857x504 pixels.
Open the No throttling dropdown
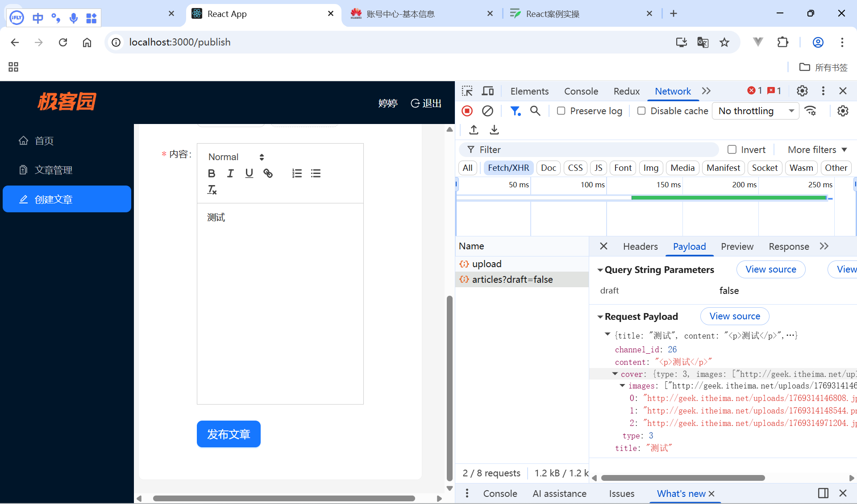point(755,111)
